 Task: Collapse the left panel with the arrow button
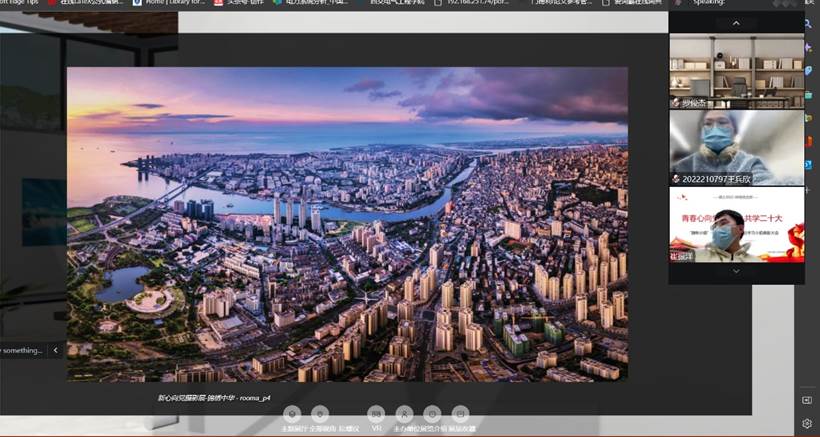[x=56, y=350]
